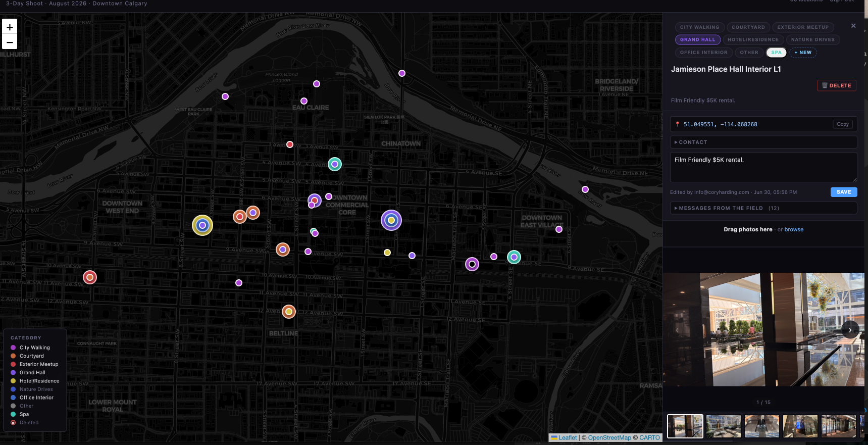This screenshot has width=868, height=445.
Task: Deselect the Spa category tag
Action: point(777,53)
